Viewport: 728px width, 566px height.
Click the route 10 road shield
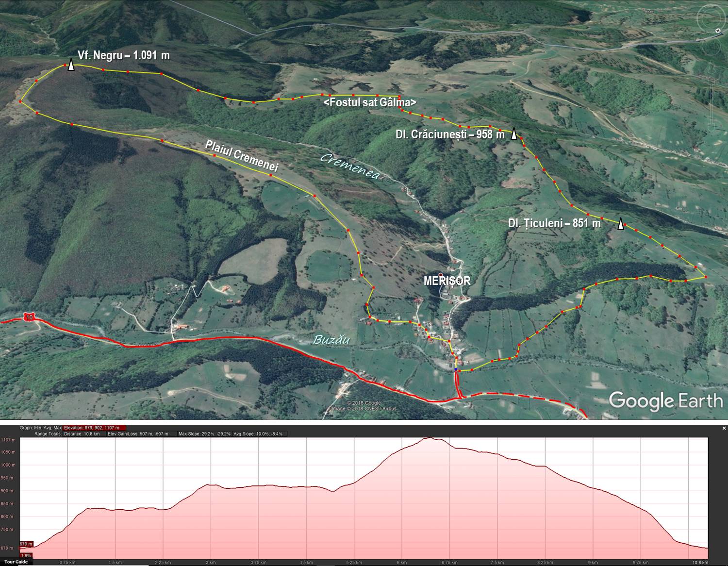coord(30,317)
